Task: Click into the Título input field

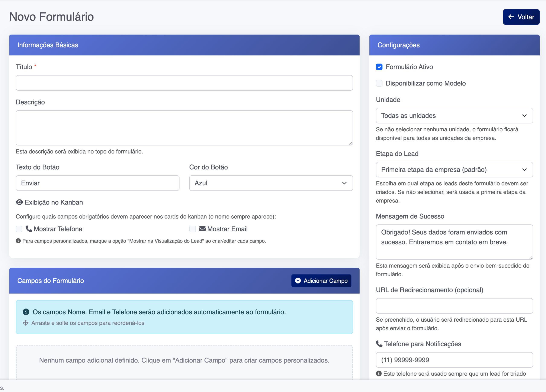Action: tap(184, 83)
